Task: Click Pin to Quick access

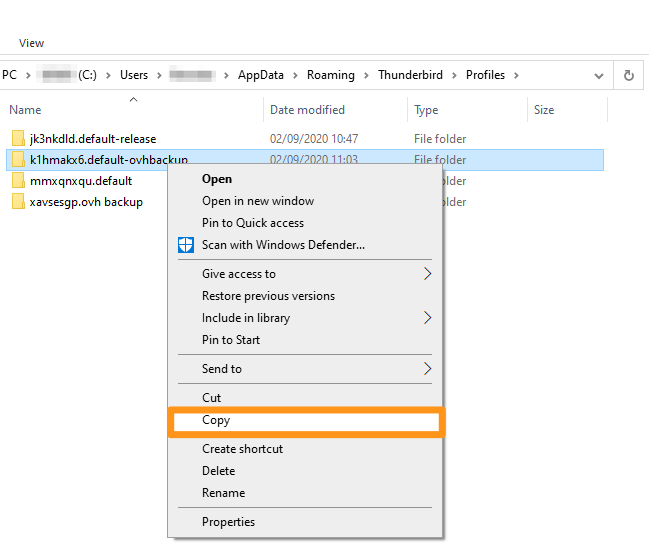Action: click(x=252, y=223)
